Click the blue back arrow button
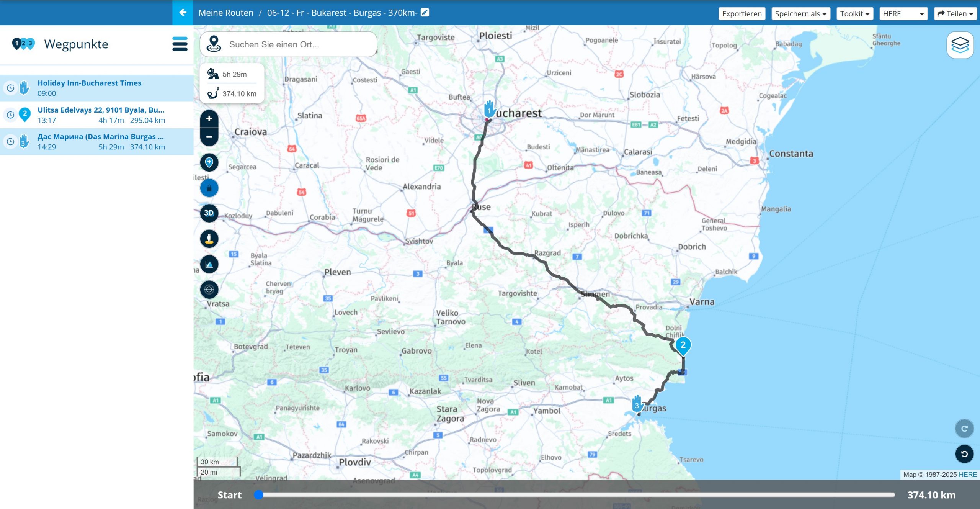 (183, 13)
